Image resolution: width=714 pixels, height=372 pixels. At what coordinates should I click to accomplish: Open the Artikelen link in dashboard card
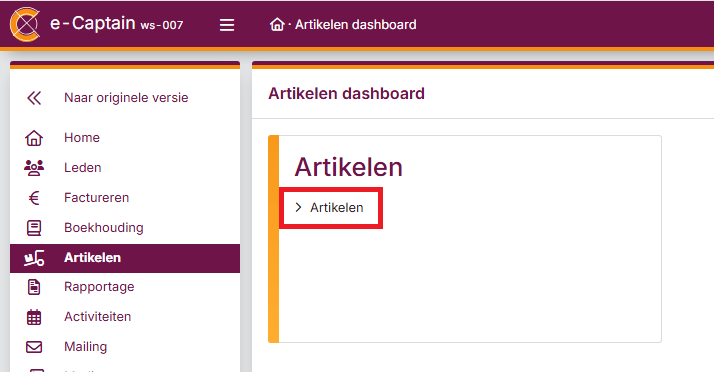[337, 208]
